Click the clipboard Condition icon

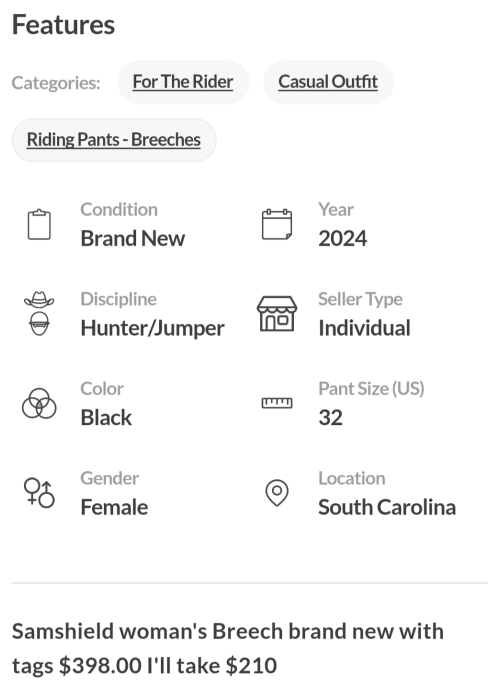coord(39,225)
